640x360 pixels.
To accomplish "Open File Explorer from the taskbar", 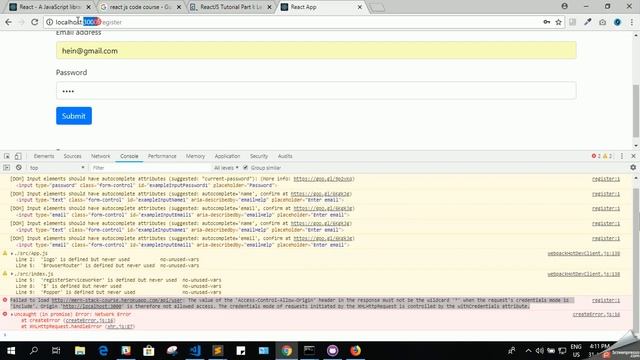I will (80, 351).
